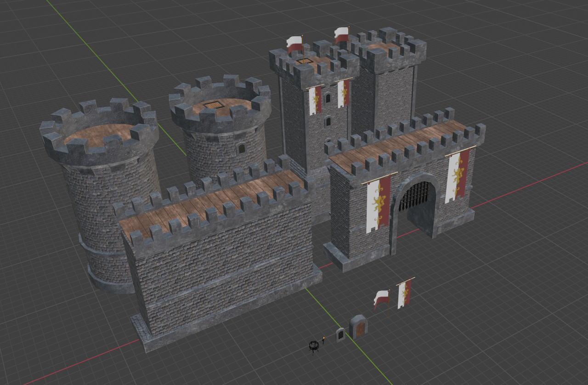Select the small window on the tall tower

coord(328,98)
